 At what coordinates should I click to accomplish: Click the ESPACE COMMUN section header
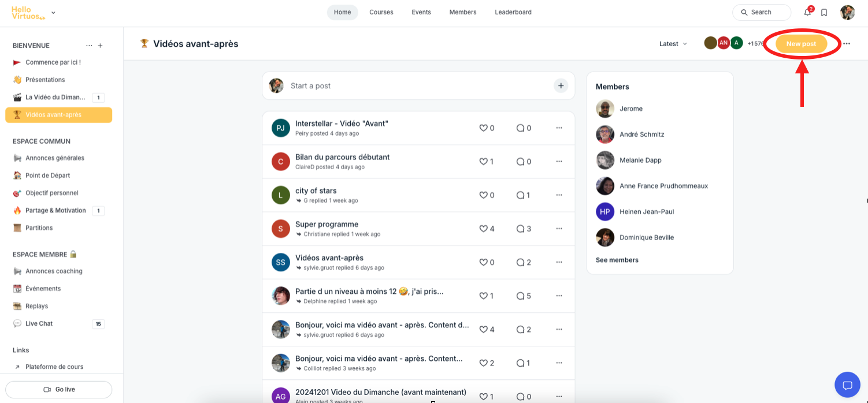tap(42, 141)
